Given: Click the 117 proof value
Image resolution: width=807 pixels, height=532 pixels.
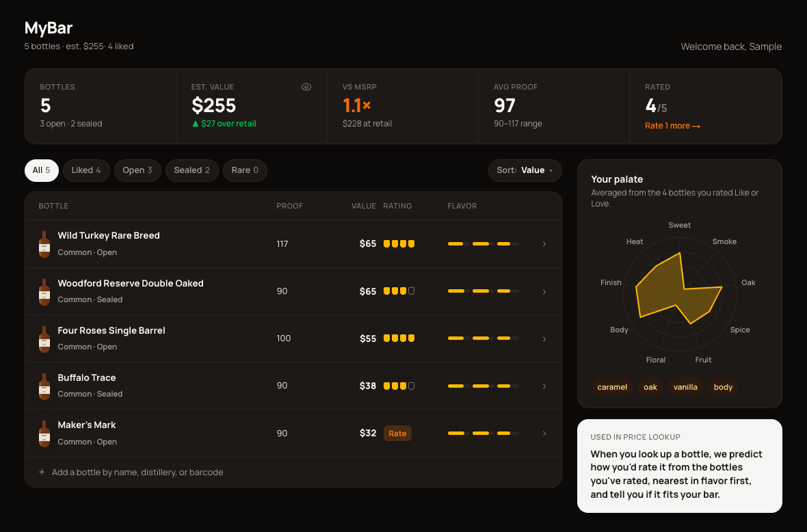Looking at the screenshot, I should point(282,244).
